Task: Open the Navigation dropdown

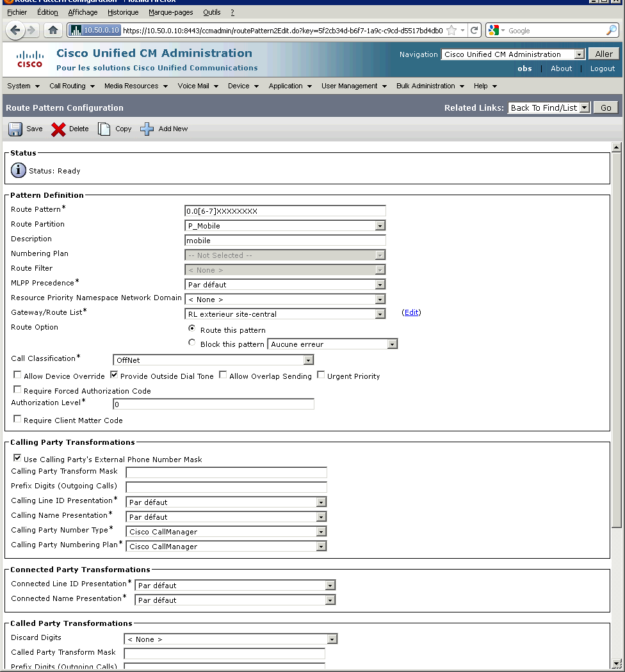Action: coord(512,54)
